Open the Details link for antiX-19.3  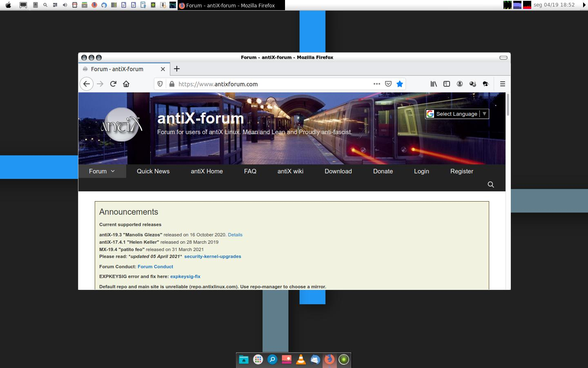pyautogui.click(x=235, y=235)
